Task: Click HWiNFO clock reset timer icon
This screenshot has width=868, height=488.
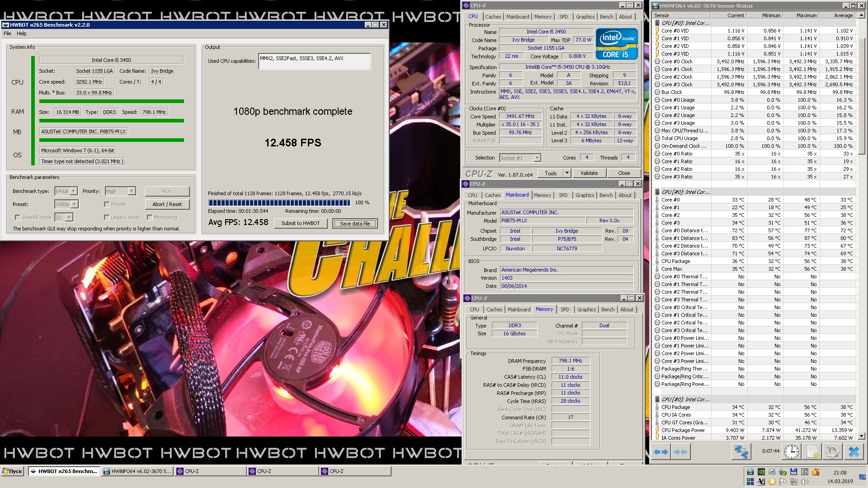Action: (791, 451)
